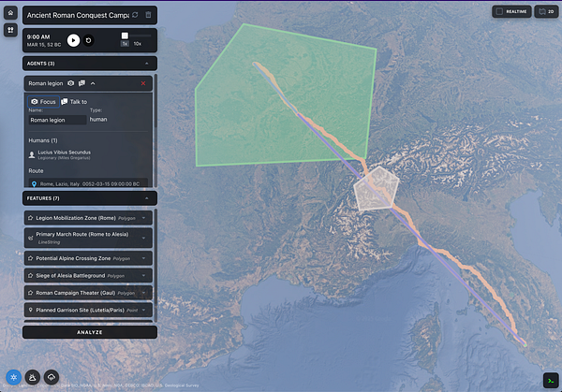Switch map view with 2D button

pos(546,11)
